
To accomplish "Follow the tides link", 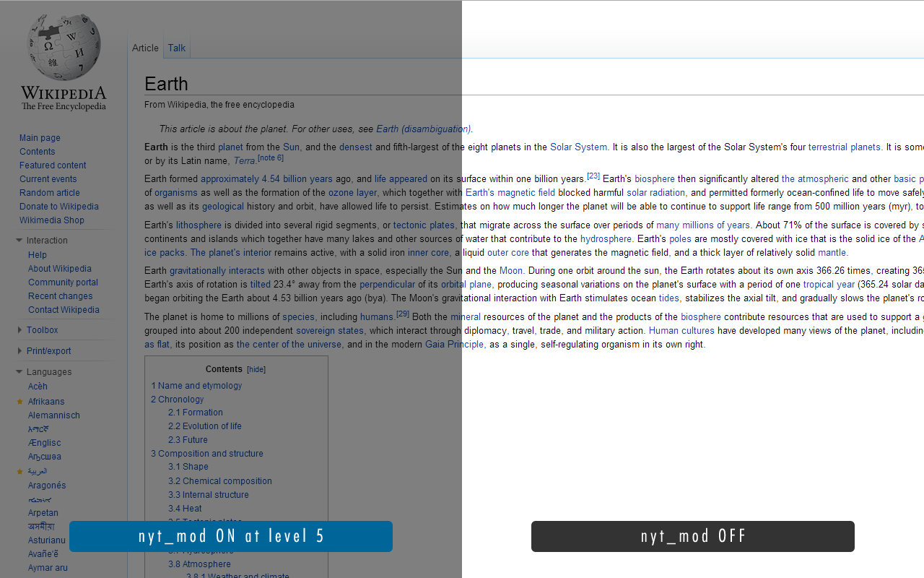I will (x=668, y=298).
